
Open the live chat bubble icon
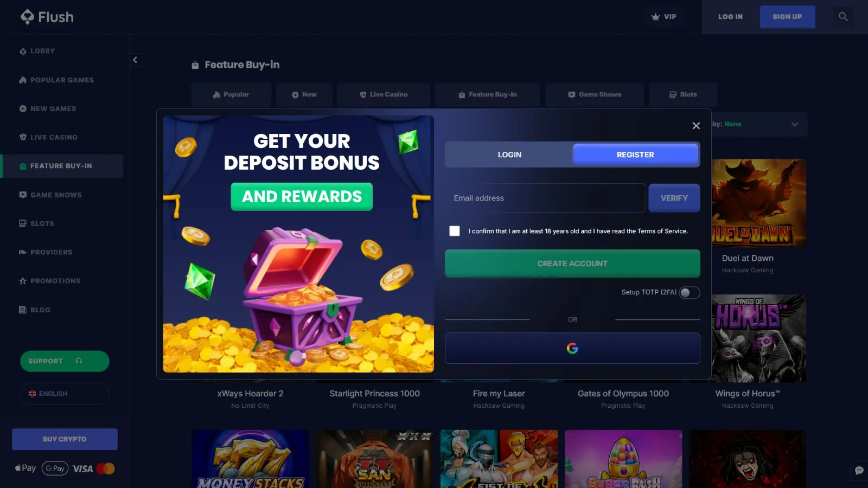click(859, 471)
